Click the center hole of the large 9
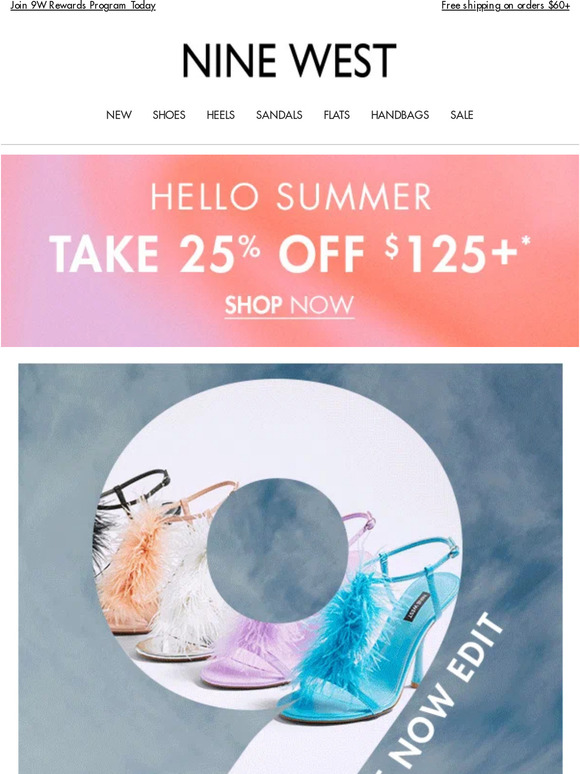Image resolution: width=580 pixels, height=774 pixels. pyautogui.click(x=277, y=550)
